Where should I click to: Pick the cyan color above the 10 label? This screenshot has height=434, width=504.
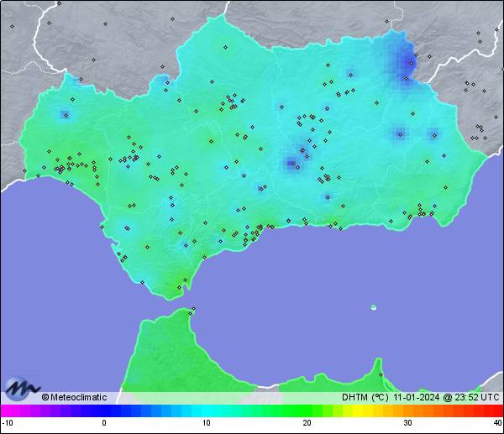207,410
